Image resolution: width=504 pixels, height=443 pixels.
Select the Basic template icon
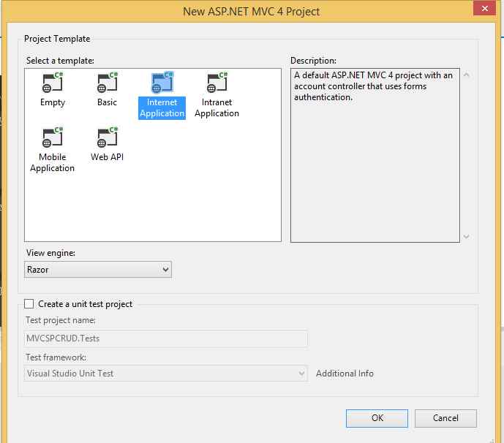point(108,83)
